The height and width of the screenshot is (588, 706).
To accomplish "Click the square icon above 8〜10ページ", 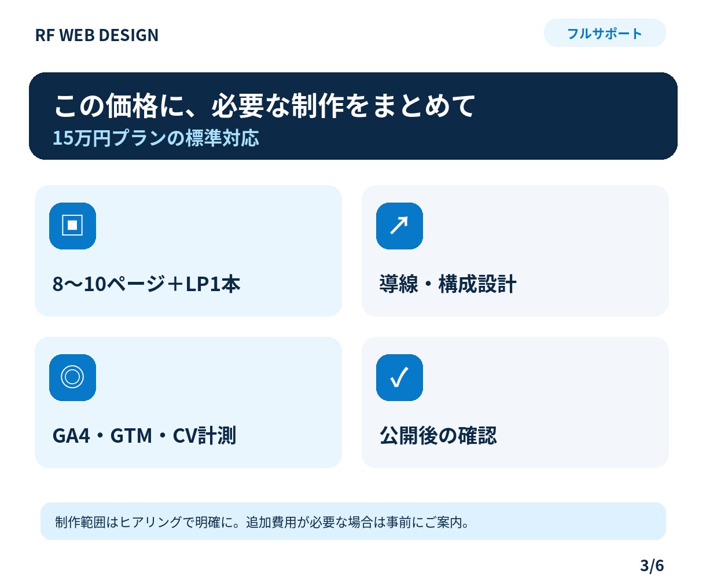I will click(72, 226).
